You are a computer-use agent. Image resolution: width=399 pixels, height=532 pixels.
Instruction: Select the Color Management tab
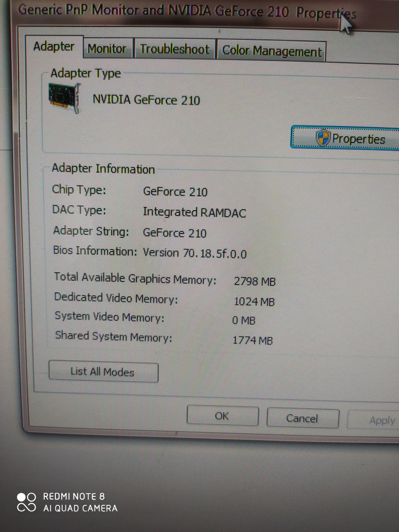point(272,51)
